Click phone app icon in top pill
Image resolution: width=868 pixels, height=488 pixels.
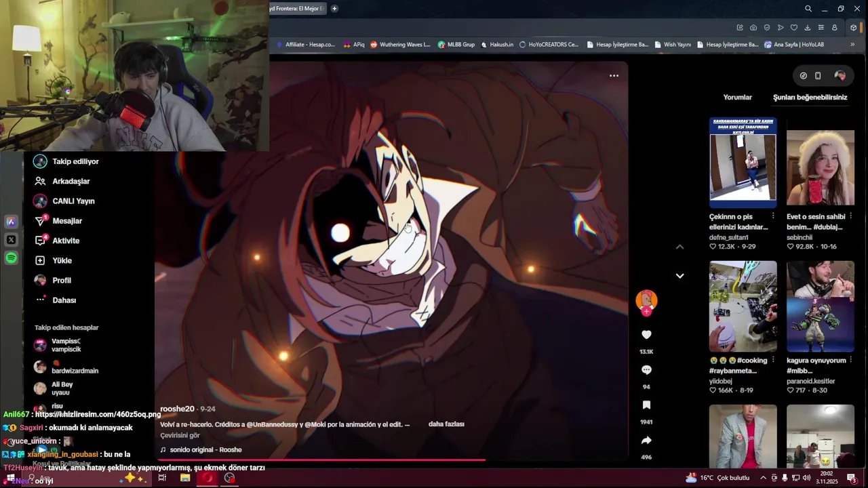[x=818, y=76]
